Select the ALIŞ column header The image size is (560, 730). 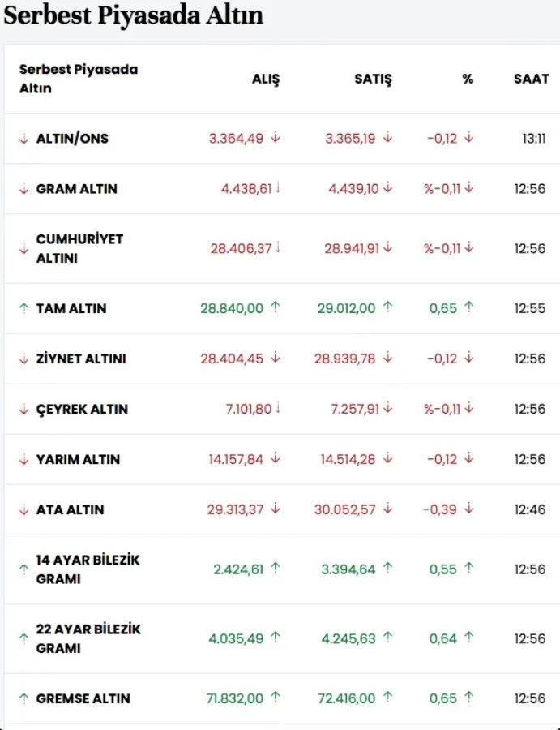(266, 79)
